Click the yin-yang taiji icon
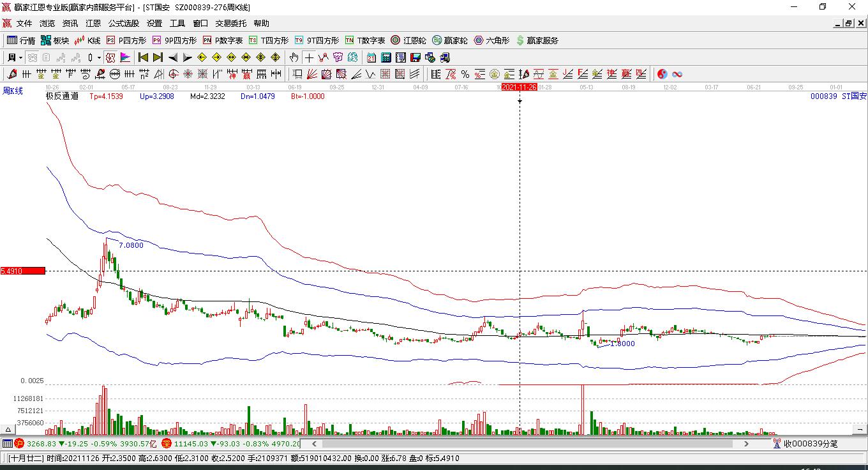The width and height of the screenshot is (868, 470). coord(662,74)
